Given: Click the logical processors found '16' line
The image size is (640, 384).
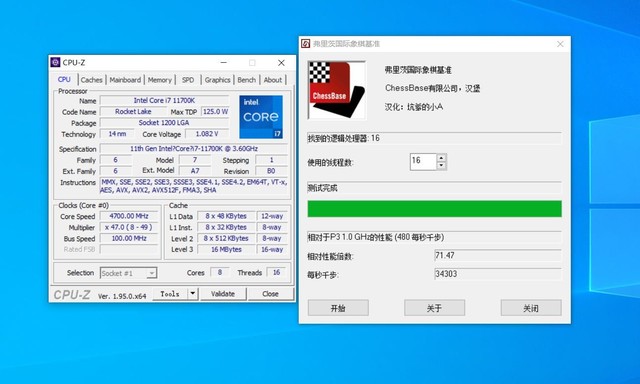Looking at the screenshot, I should coord(434,138).
